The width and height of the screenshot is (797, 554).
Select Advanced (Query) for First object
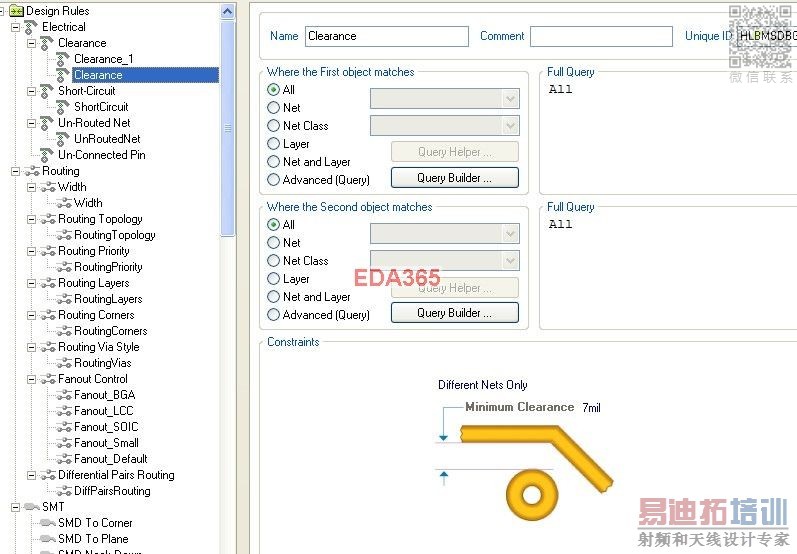point(273,179)
